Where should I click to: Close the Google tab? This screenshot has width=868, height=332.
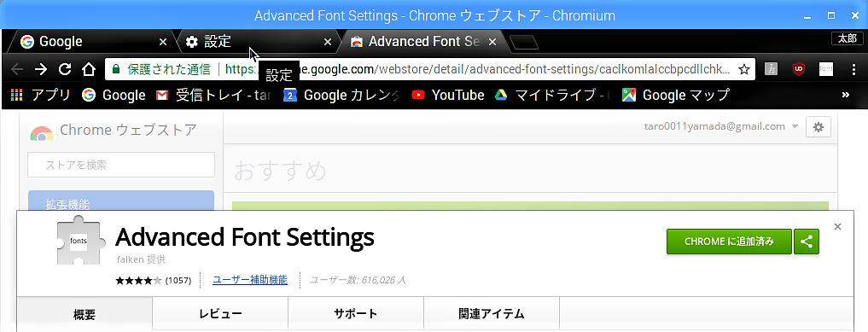pos(163,42)
